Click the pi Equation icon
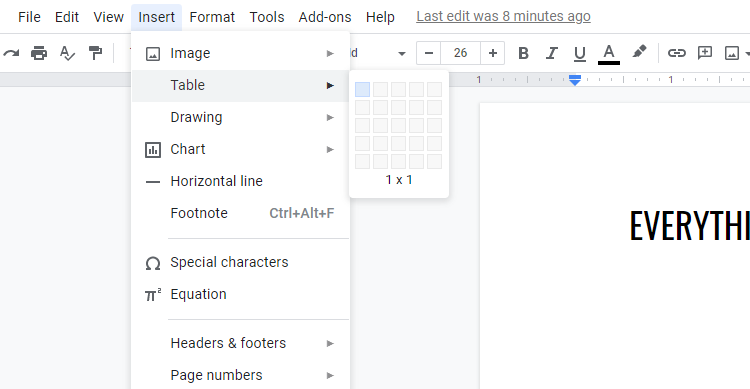The height and width of the screenshot is (389, 750). tap(153, 295)
